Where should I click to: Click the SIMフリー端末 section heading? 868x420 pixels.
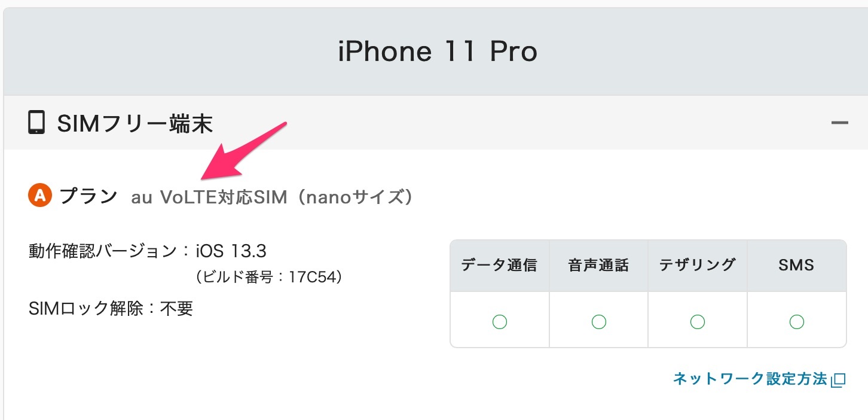[135, 124]
